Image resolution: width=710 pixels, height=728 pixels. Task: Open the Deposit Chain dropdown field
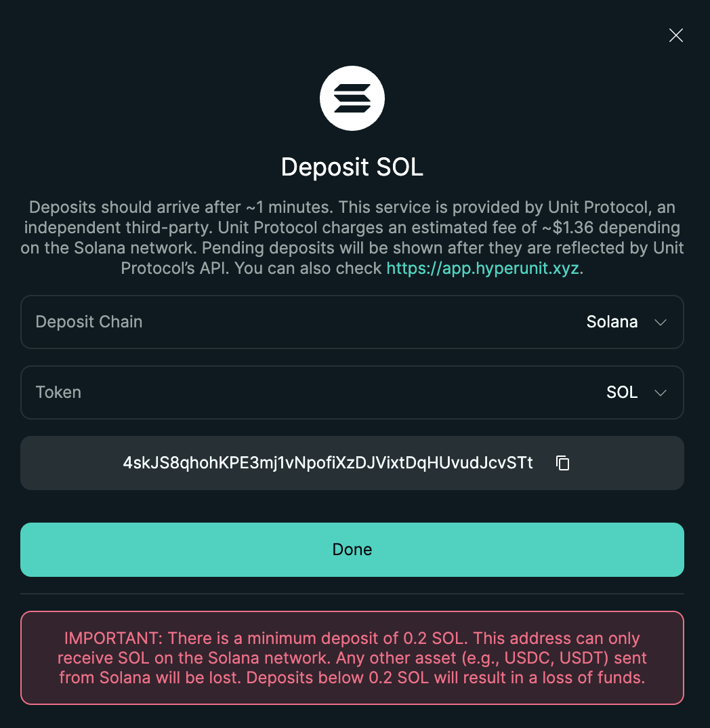click(x=352, y=322)
